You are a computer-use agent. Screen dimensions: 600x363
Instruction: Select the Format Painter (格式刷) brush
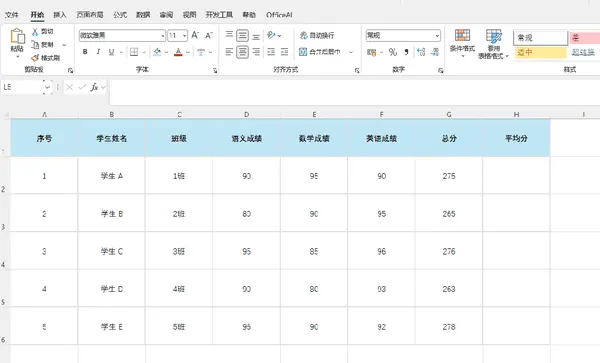pyautogui.click(x=35, y=58)
